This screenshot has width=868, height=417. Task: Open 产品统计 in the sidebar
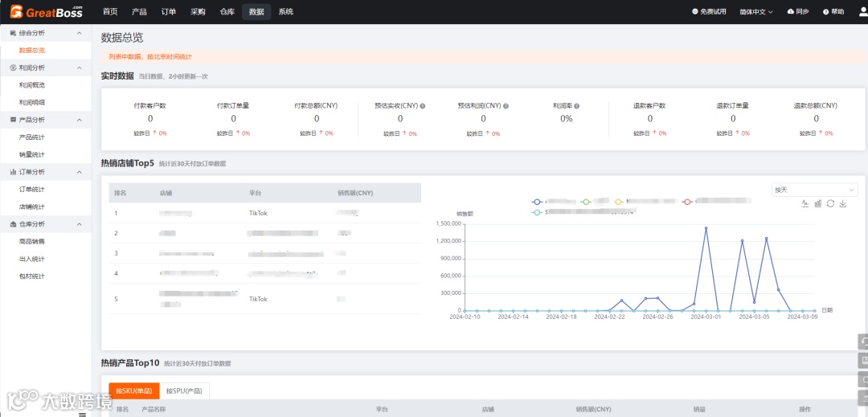(31, 137)
